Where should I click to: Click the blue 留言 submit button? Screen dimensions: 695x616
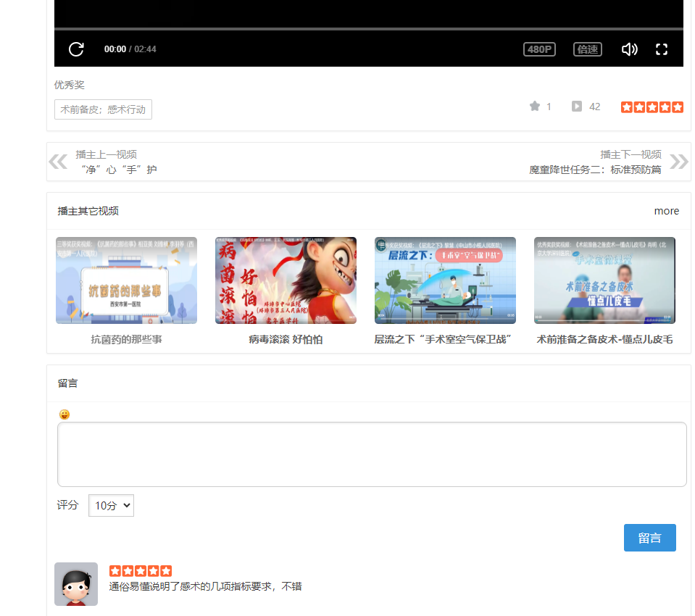(x=649, y=538)
